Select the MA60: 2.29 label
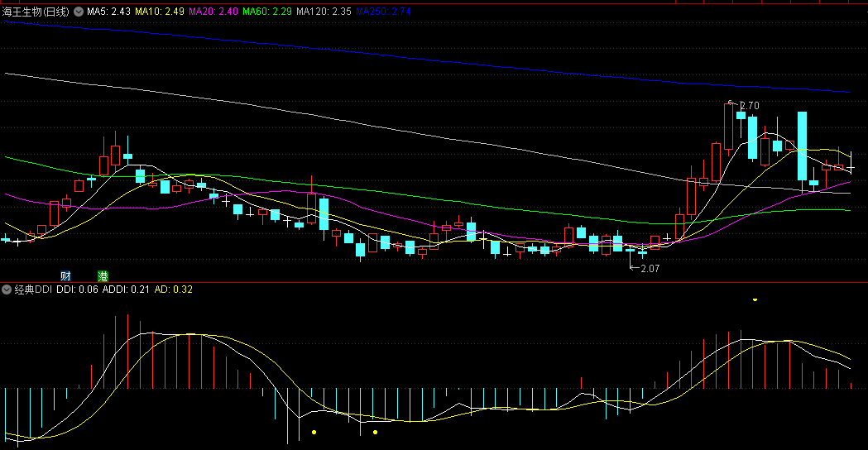This screenshot has height=450, width=868. point(266,12)
